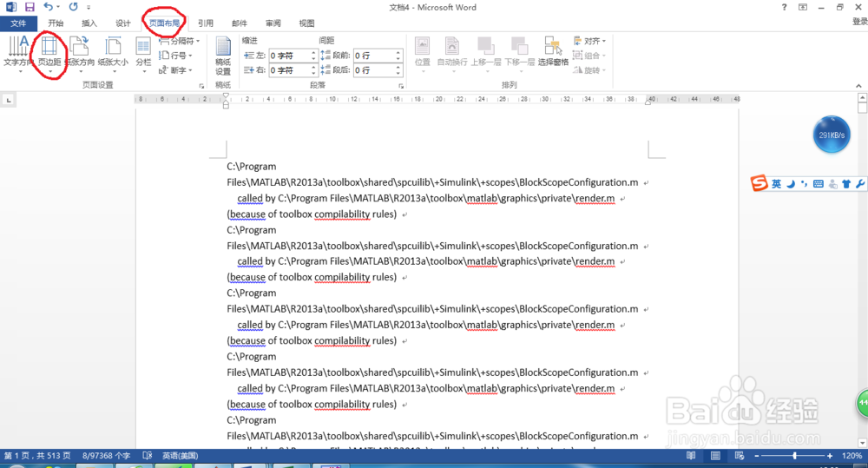
Task: Click the left indent 左 input field
Action: 293,56
